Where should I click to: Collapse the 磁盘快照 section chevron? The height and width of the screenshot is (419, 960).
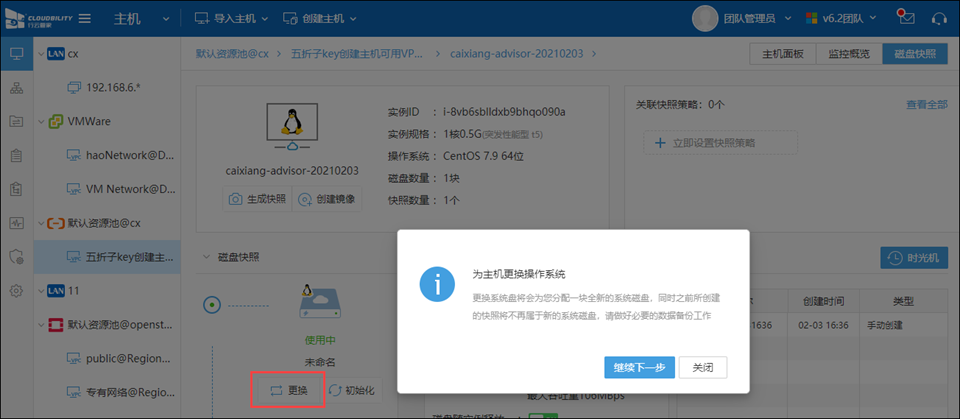pyautogui.click(x=206, y=257)
